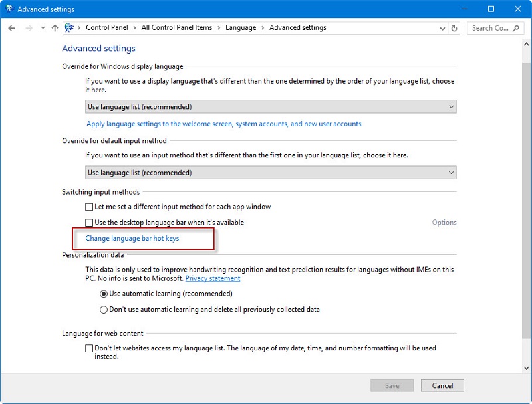Navigate to Language in breadcrumb
532x404 pixels.
[241, 28]
